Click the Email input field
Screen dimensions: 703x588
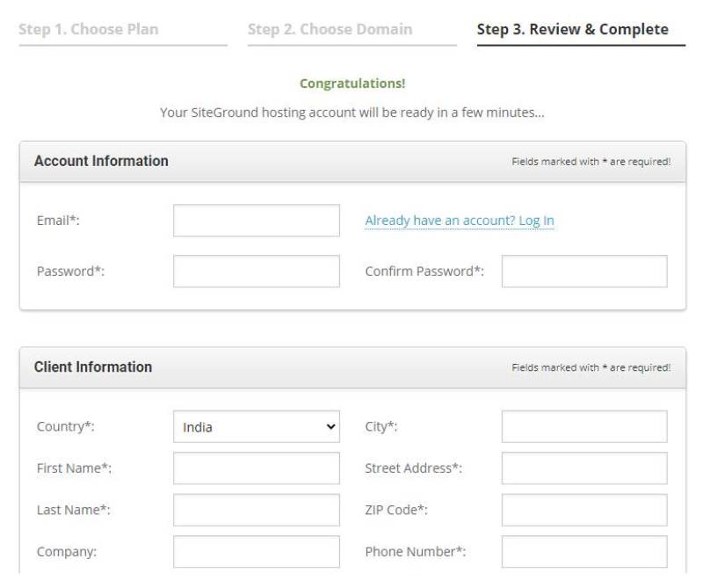(x=257, y=220)
